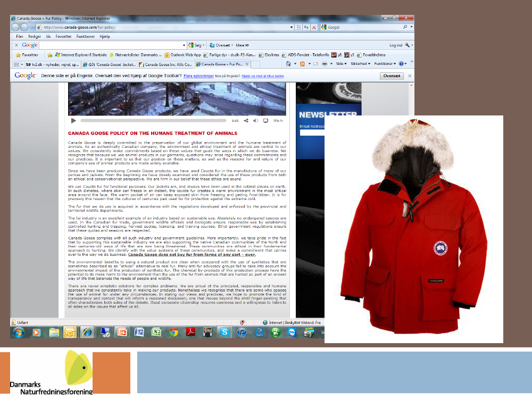532x399 pixels.
Task: Click the Home icon in command bar
Action: (288, 64)
